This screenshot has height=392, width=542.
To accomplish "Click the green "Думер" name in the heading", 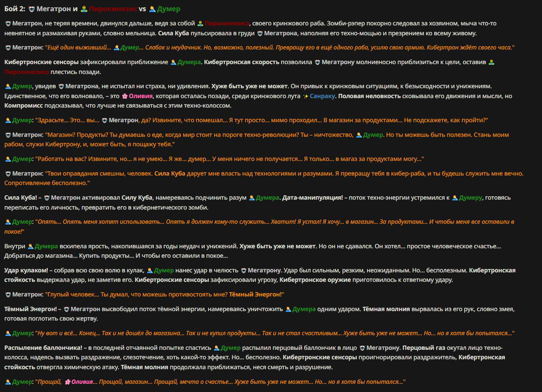I will 168,9.
